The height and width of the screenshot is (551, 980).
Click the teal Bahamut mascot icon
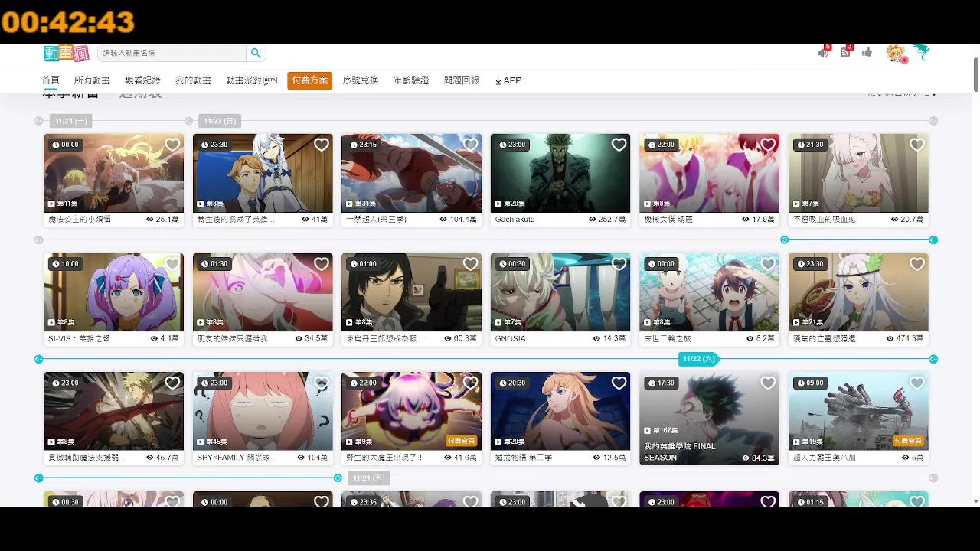click(x=921, y=52)
